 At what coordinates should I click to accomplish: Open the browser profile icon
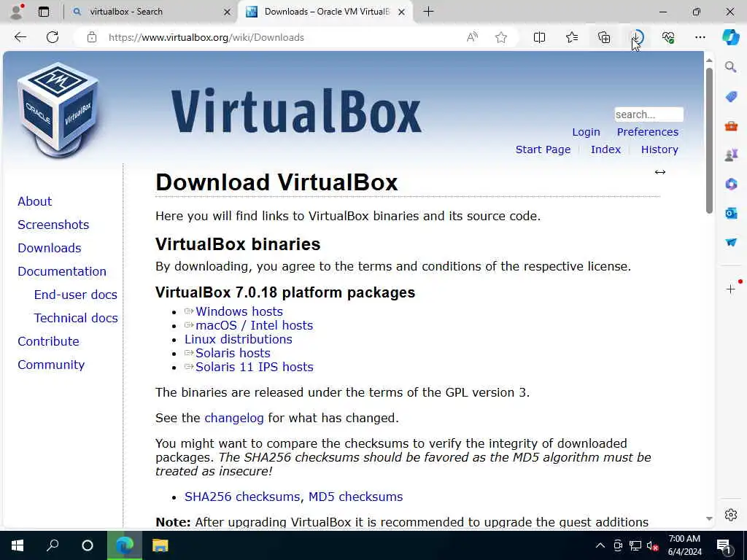point(17,12)
